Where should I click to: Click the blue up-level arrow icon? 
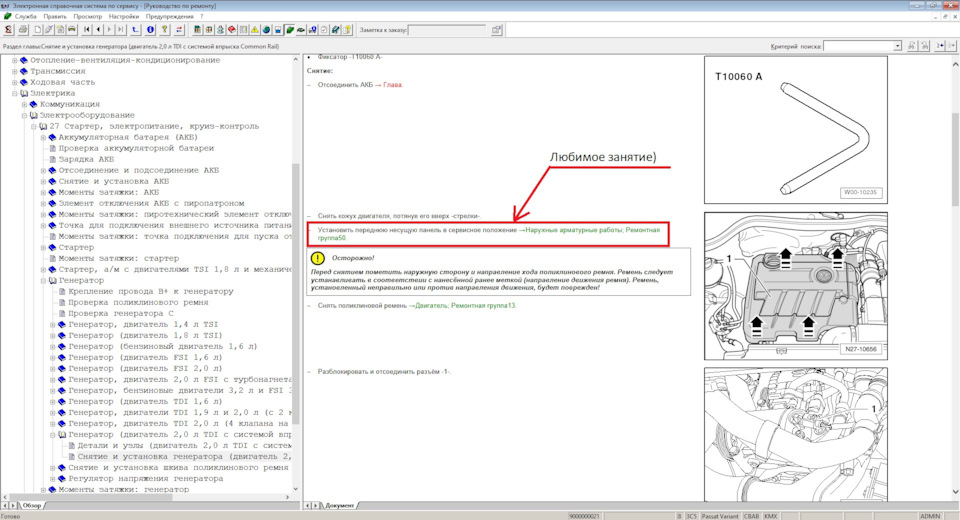click(135, 29)
